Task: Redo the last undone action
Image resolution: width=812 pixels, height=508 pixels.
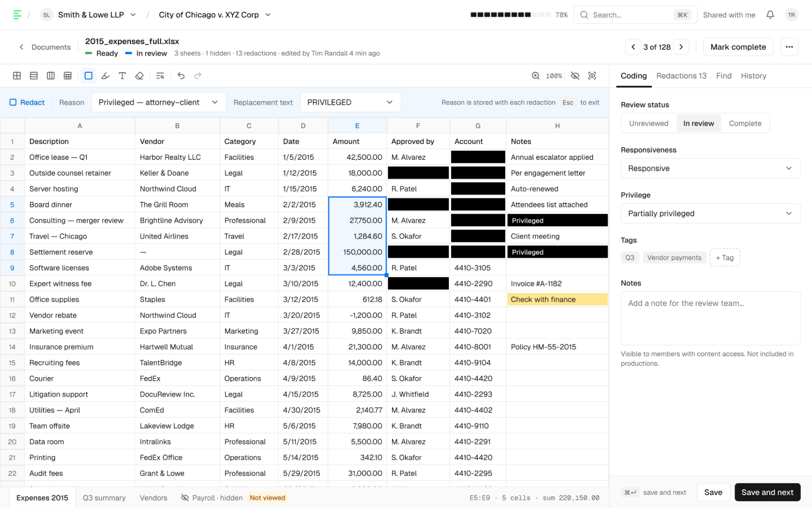Action: pos(198,76)
